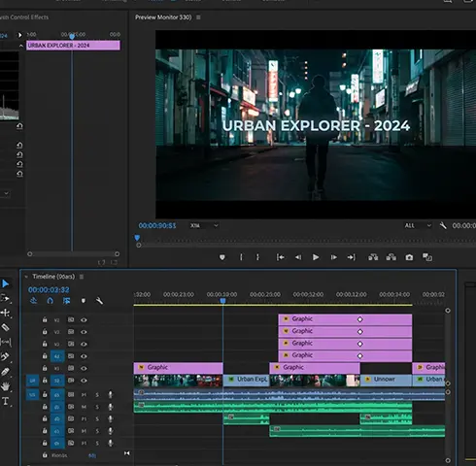
Task: Add marker from timeline toolbar
Action: (x=84, y=301)
